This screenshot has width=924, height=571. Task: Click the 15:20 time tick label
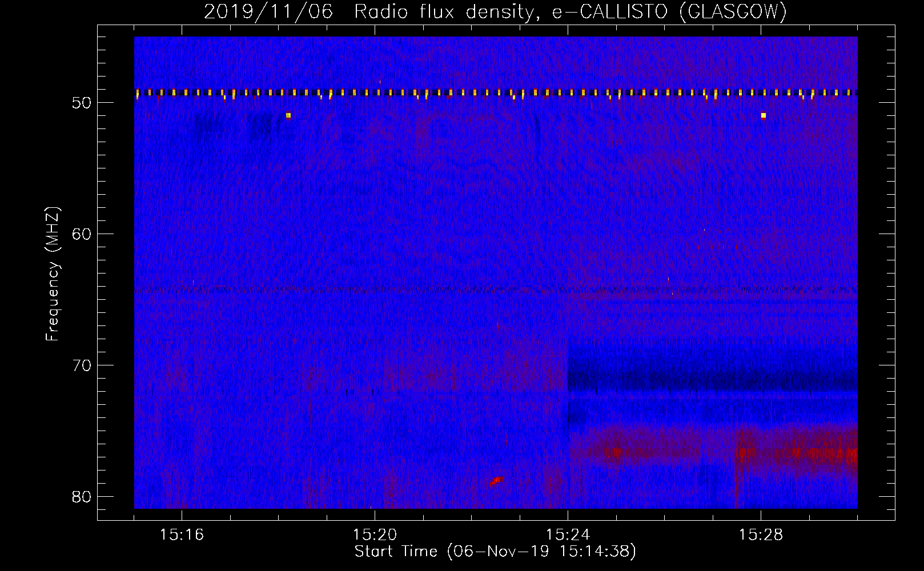tap(375, 535)
